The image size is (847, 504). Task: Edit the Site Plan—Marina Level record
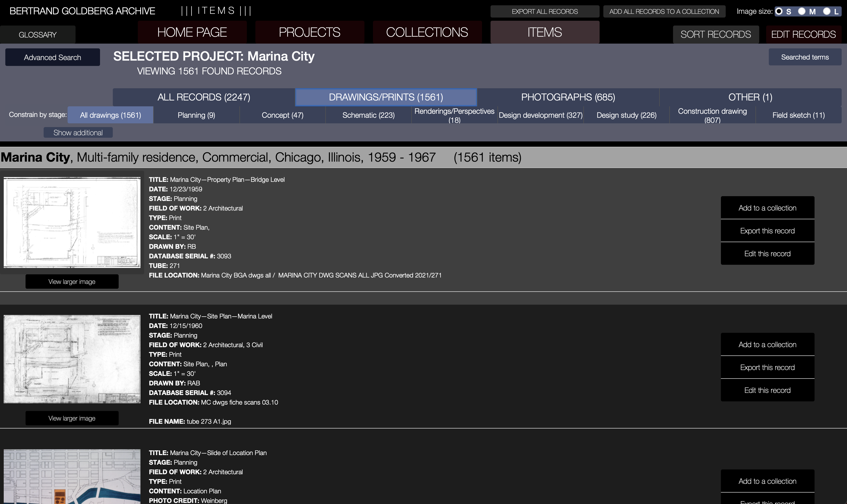pyautogui.click(x=767, y=390)
